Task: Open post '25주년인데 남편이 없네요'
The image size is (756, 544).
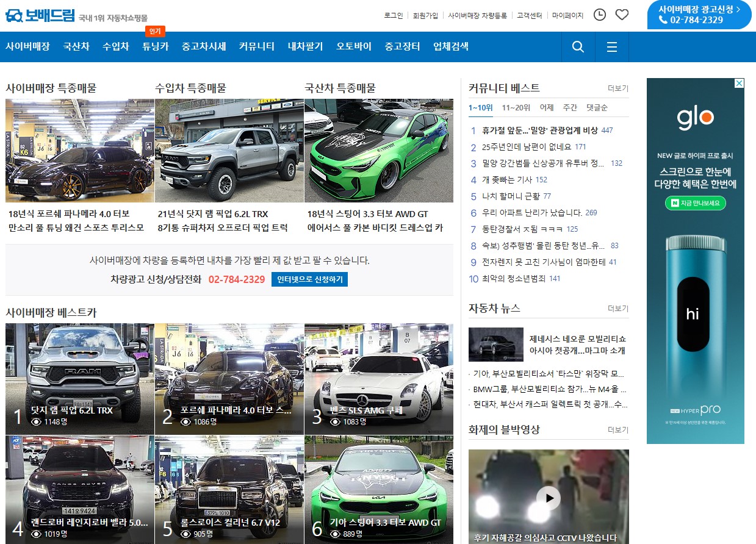Action: click(527, 147)
